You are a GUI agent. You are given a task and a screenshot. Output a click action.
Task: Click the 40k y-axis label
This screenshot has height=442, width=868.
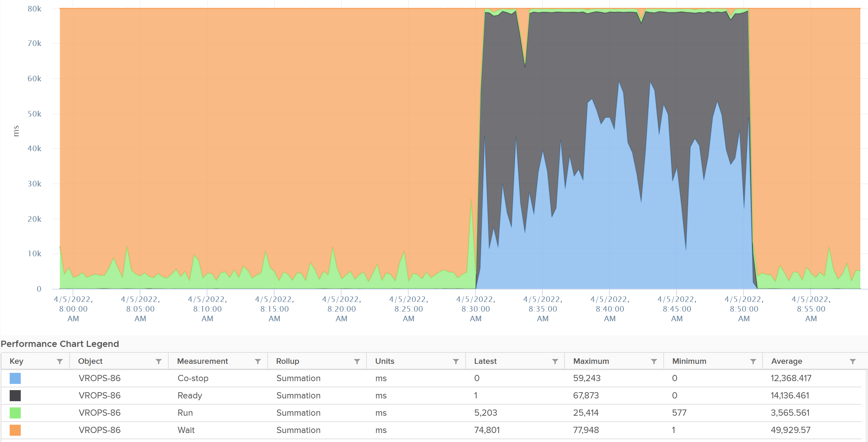tap(35, 149)
